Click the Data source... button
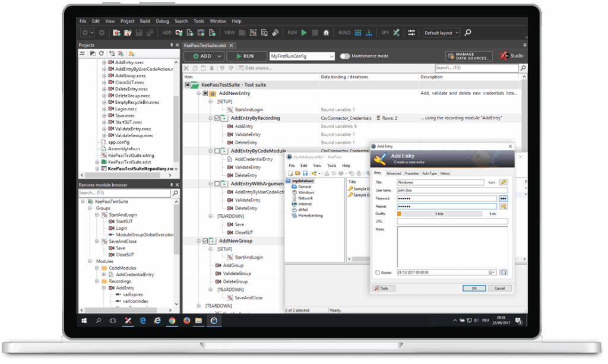The width and height of the screenshot is (608, 364). coord(255,68)
